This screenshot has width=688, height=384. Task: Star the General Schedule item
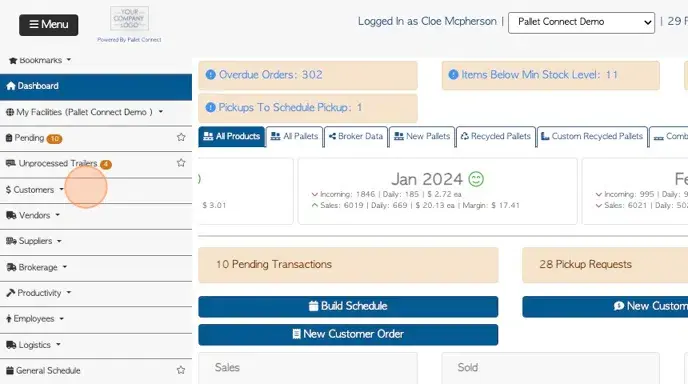[181, 370]
